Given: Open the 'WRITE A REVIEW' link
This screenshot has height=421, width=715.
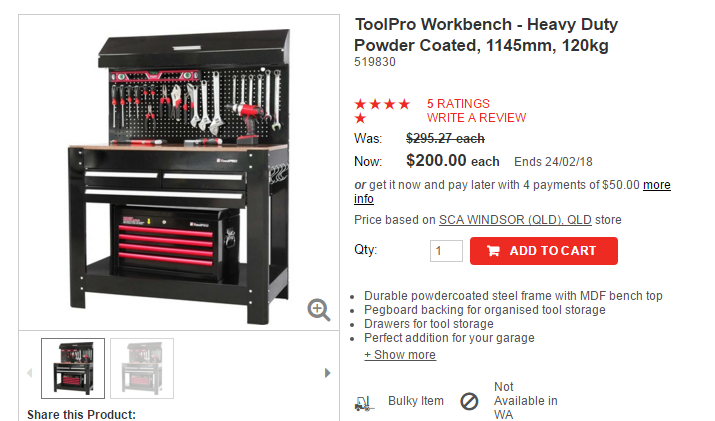Looking at the screenshot, I should click(x=477, y=118).
